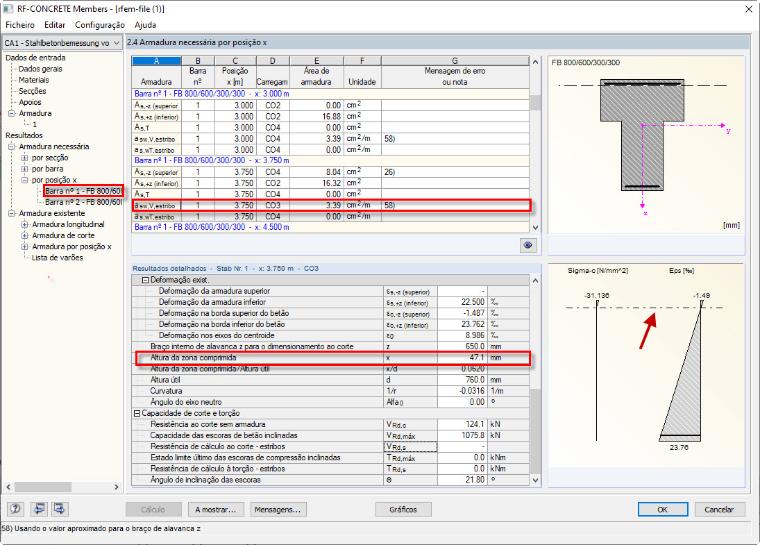
Task: Select the 'Barra nº 1 - x: 3.000 m' group row
Action: [x=330, y=94]
